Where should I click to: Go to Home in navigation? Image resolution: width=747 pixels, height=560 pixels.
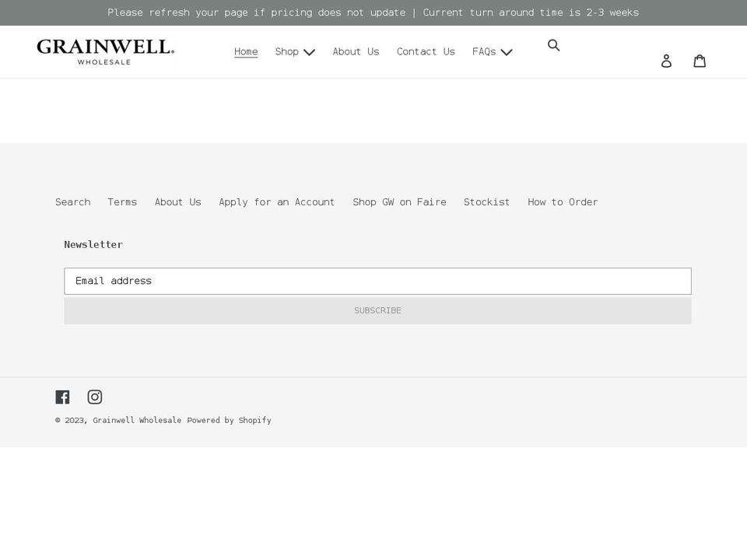pos(246,52)
